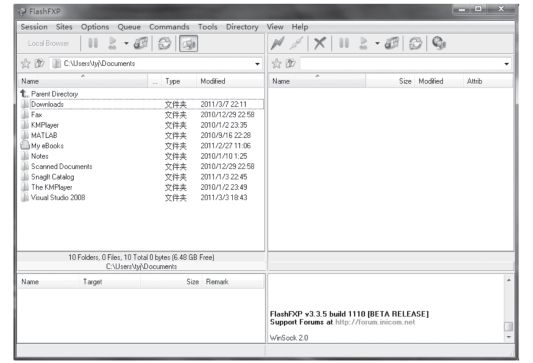The height and width of the screenshot is (363, 533).
Task: Start the left pane queue transfer
Action: coord(112,43)
